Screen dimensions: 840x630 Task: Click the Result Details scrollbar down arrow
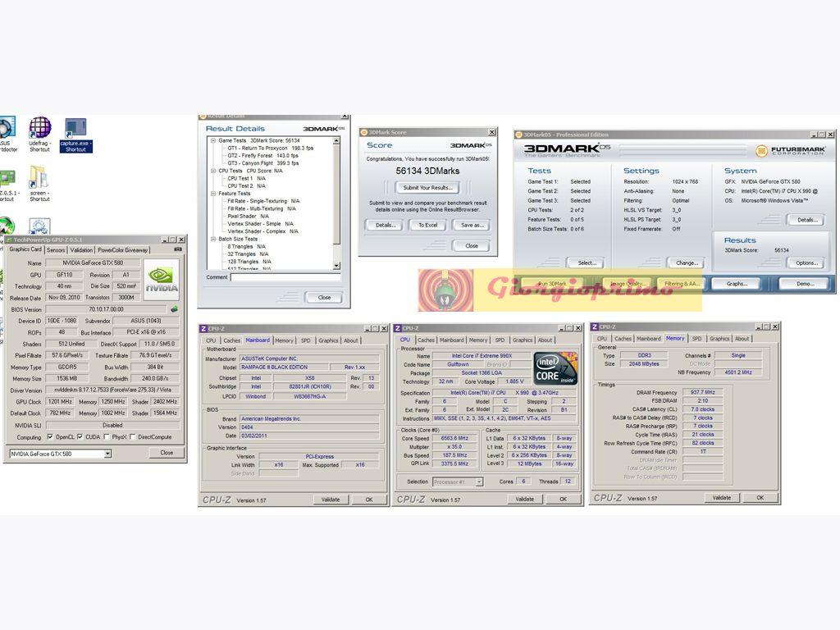pyautogui.click(x=336, y=266)
